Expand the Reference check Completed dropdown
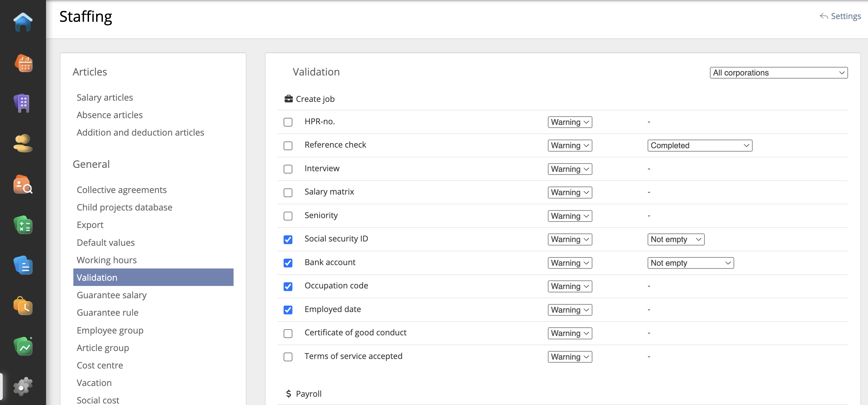The image size is (868, 405). [699, 145]
